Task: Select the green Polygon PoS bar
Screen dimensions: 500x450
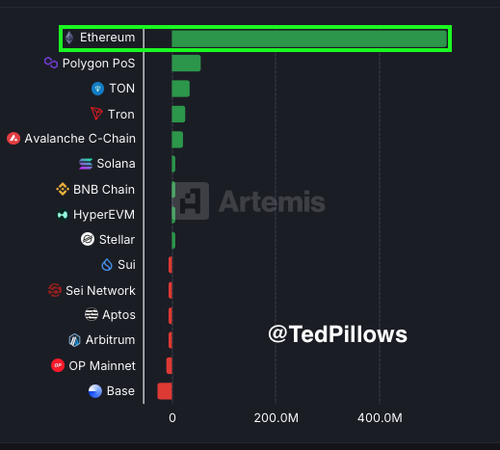Action: click(186, 63)
